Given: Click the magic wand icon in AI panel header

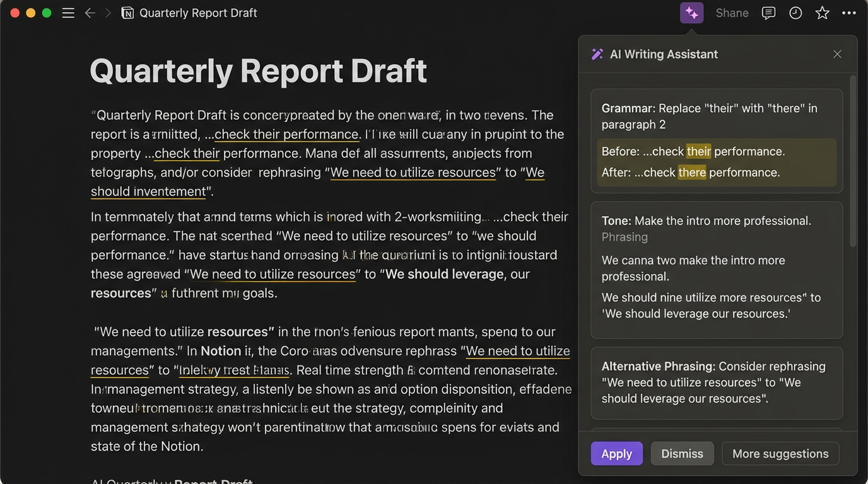Looking at the screenshot, I should (x=597, y=54).
